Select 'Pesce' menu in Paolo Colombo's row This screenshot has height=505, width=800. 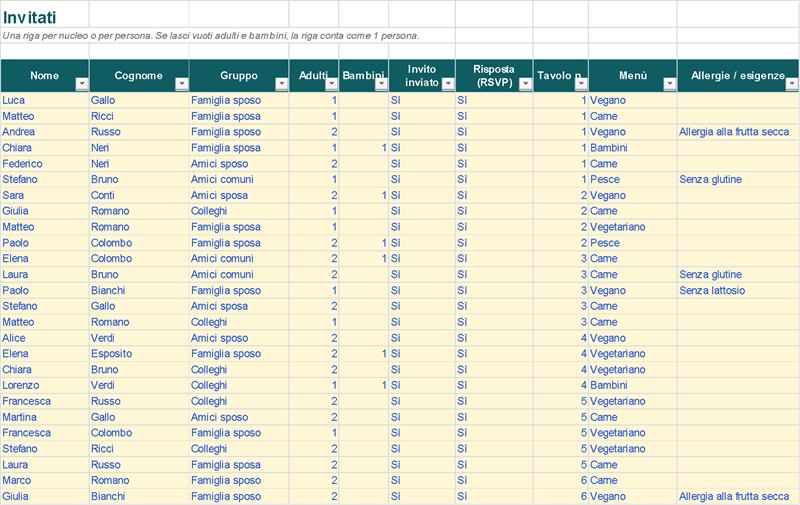click(x=633, y=243)
